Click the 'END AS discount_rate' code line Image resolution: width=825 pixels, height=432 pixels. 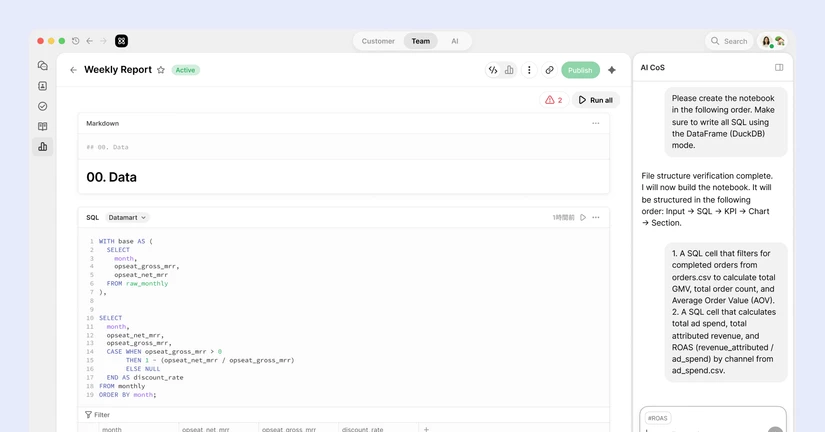(145, 377)
